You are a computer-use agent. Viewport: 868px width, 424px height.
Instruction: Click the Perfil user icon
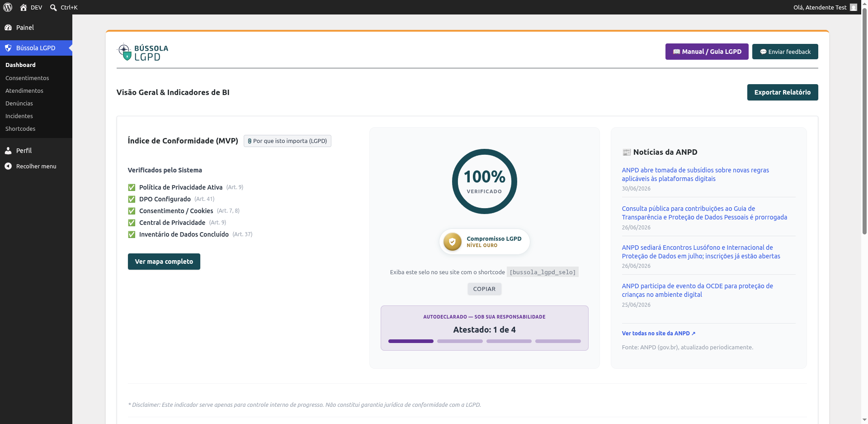click(8, 151)
